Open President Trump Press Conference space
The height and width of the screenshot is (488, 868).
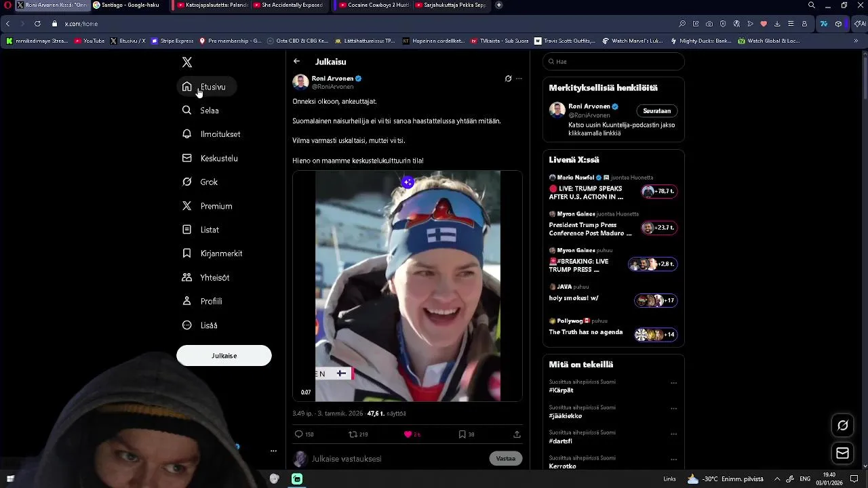(x=613, y=225)
